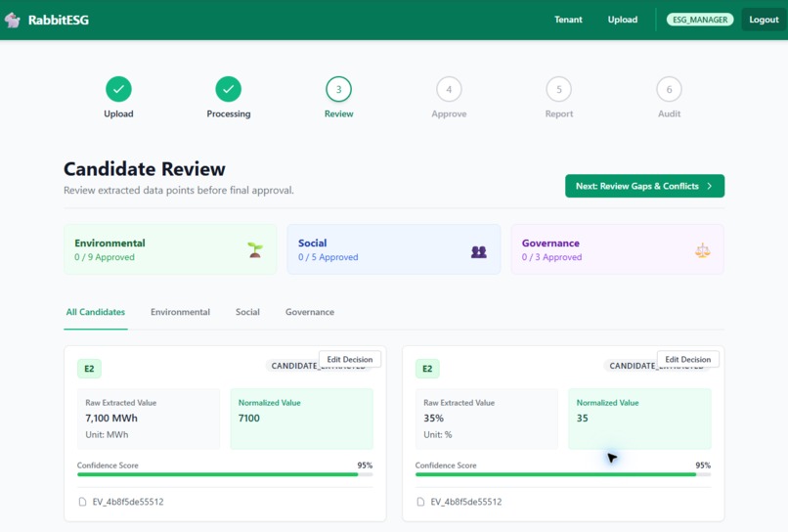Click the 'Unit: %' text
This screenshot has width=788, height=532.
[438, 435]
